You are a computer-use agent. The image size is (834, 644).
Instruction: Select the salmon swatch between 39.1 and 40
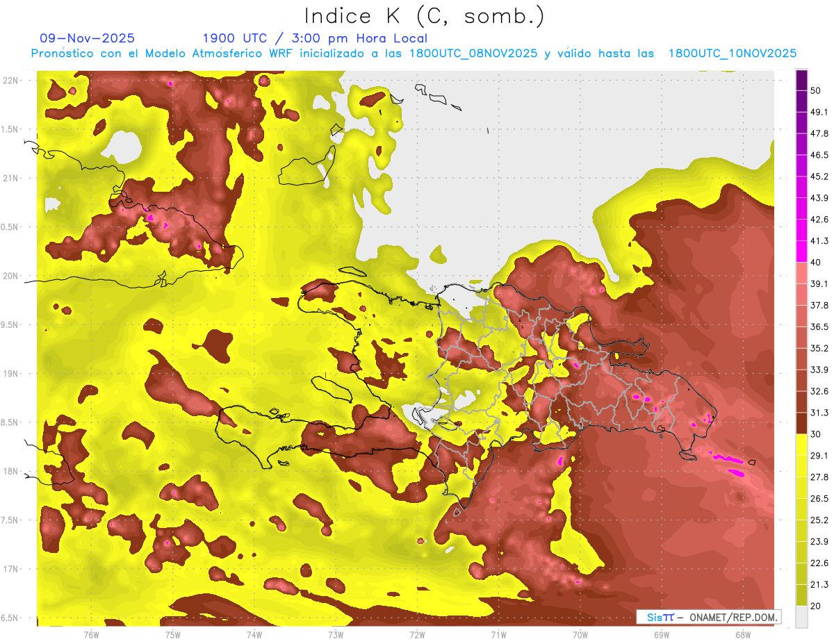click(x=801, y=273)
